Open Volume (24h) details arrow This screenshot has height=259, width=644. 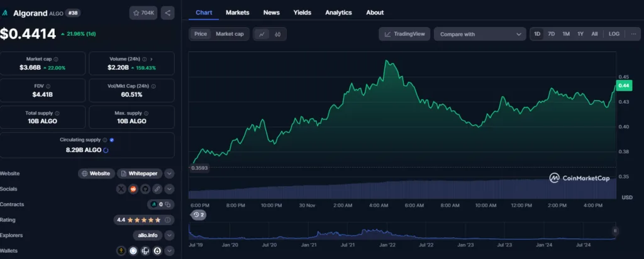coord(151,59)
